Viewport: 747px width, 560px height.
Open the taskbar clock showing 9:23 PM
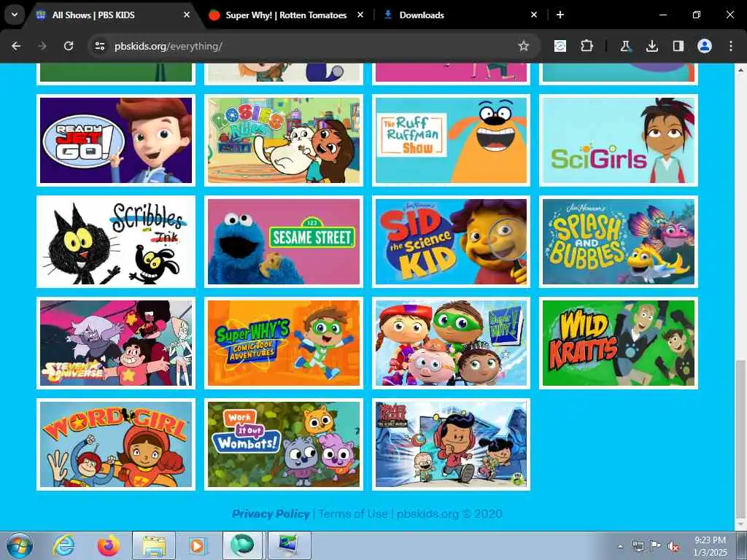711,546
